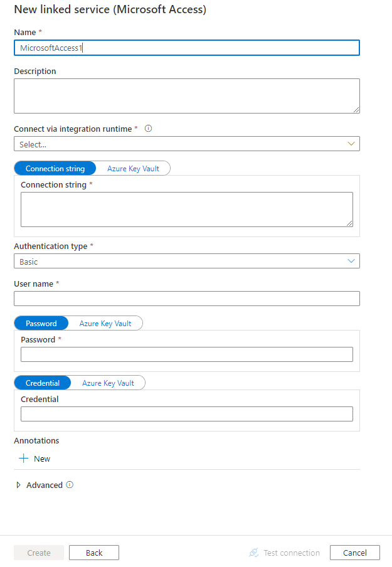
Task: Click the Advanced disclosure triangle
Action: point(18,485)
